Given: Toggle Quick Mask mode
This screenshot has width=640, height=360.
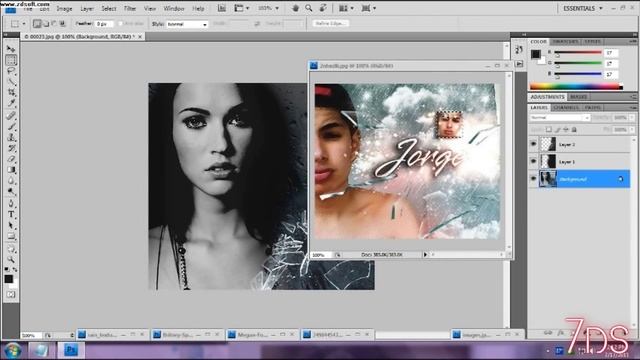Looking at the screenshot, I should tap(11, 294).
